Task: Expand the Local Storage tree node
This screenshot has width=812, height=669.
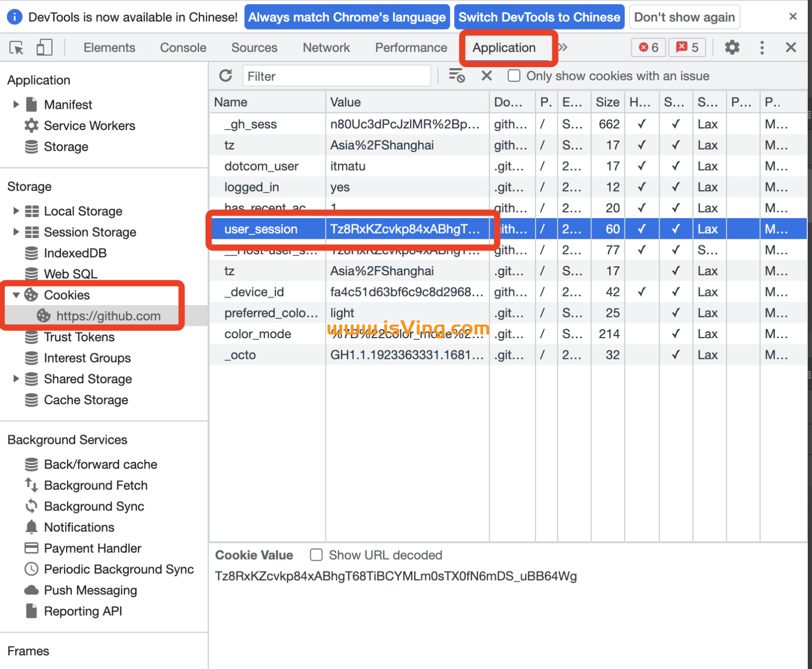Action: [x=16, y=211]
